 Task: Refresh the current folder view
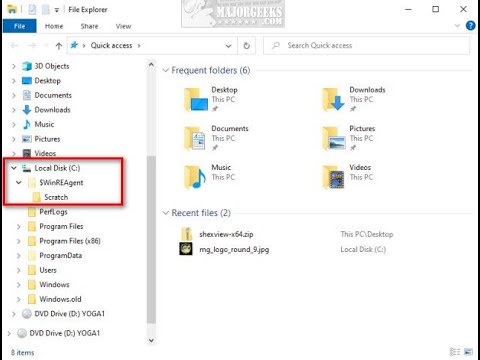point(246,46)
